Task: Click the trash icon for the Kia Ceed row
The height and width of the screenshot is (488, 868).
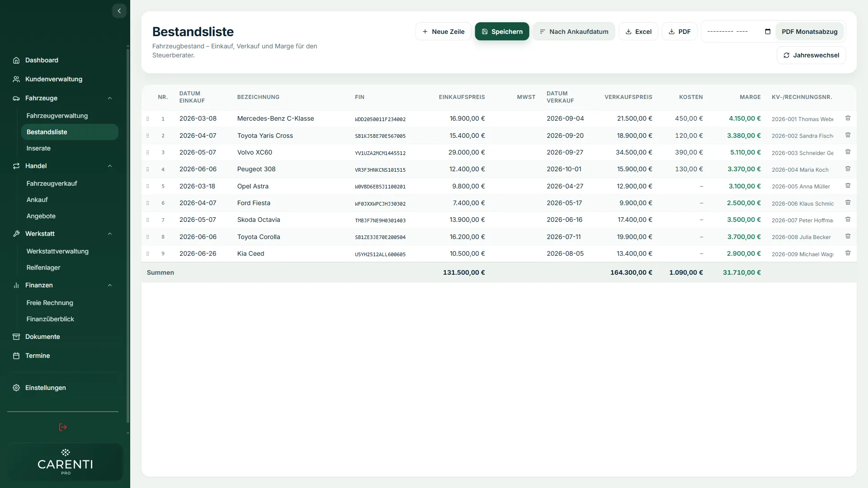Action: 848,253
